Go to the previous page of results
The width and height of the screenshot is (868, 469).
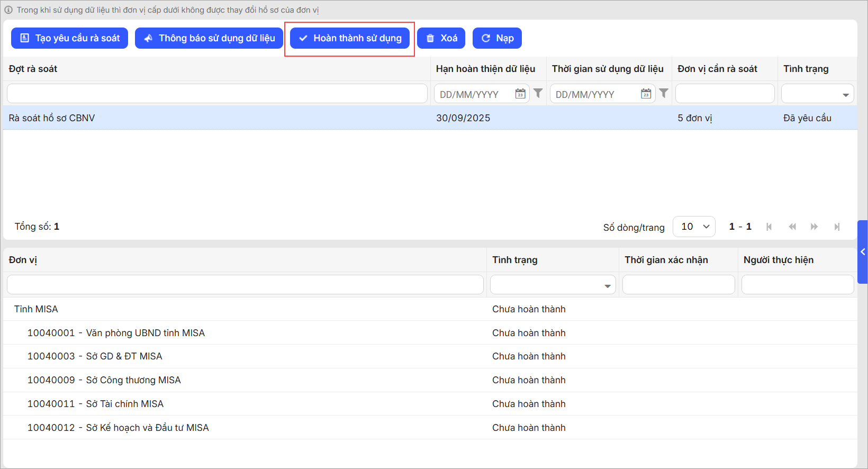pos(792,227)
